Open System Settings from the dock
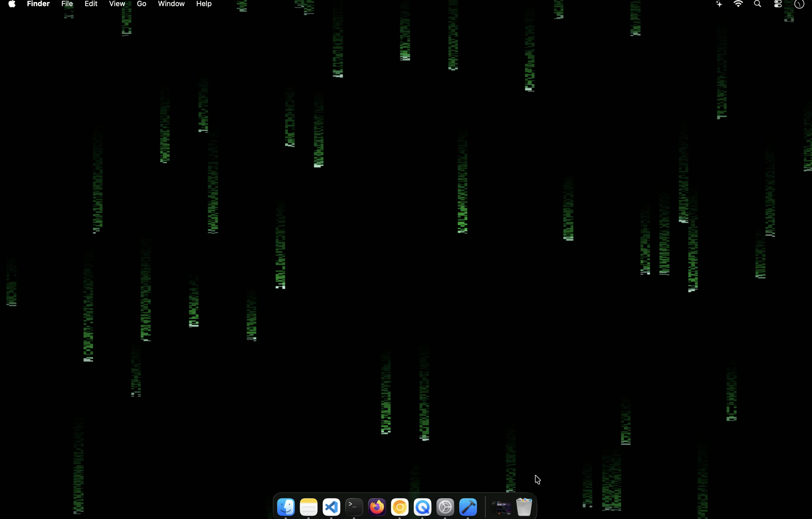Image resolution: width=812 pixels, height=519 pixels. (445, 507)
